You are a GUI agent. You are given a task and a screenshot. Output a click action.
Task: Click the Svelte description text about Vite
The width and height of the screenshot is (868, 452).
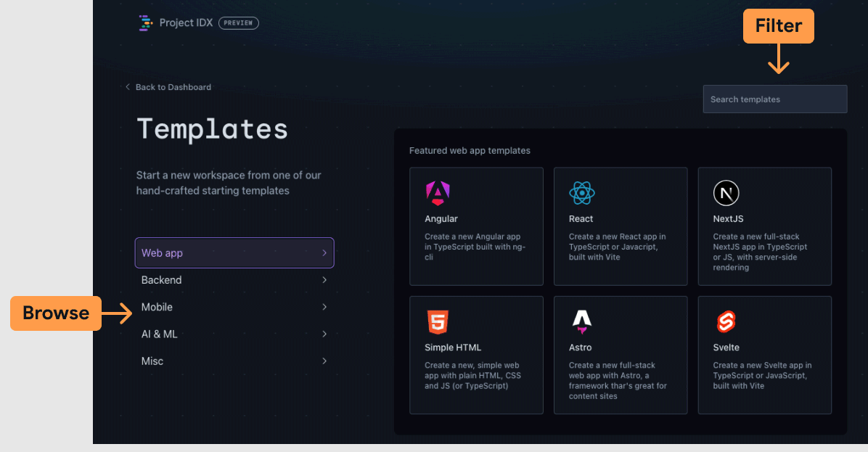pyautogui.click(x=762, y=376)
